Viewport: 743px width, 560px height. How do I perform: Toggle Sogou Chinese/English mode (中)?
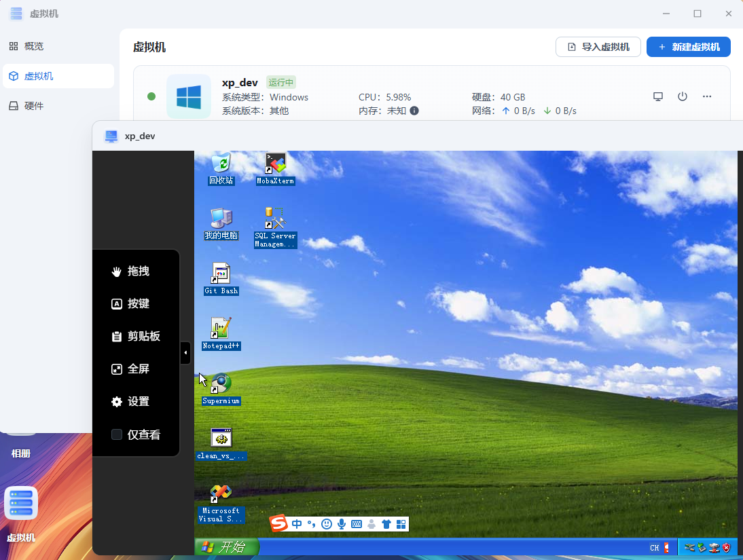(x=297, y=524)
